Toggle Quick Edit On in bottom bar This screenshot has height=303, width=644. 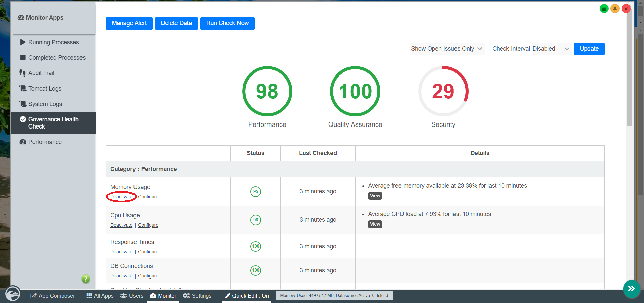pyautogui.click(x=247, y=296)
